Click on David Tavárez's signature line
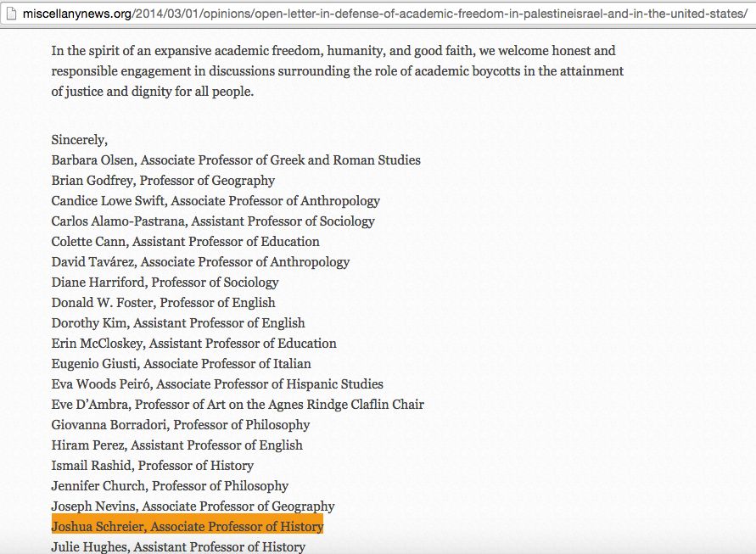 [200, 262]
